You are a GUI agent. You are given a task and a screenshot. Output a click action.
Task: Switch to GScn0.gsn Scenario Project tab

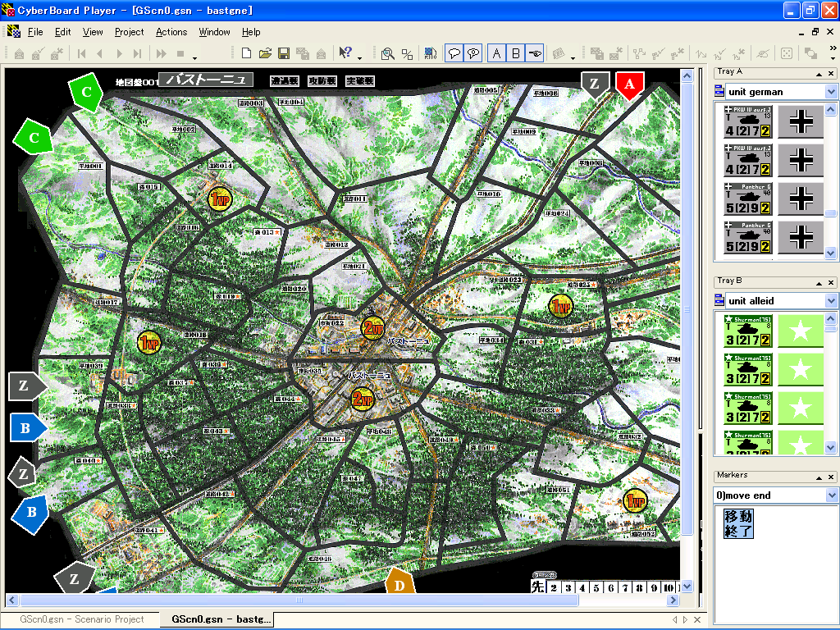81,619
